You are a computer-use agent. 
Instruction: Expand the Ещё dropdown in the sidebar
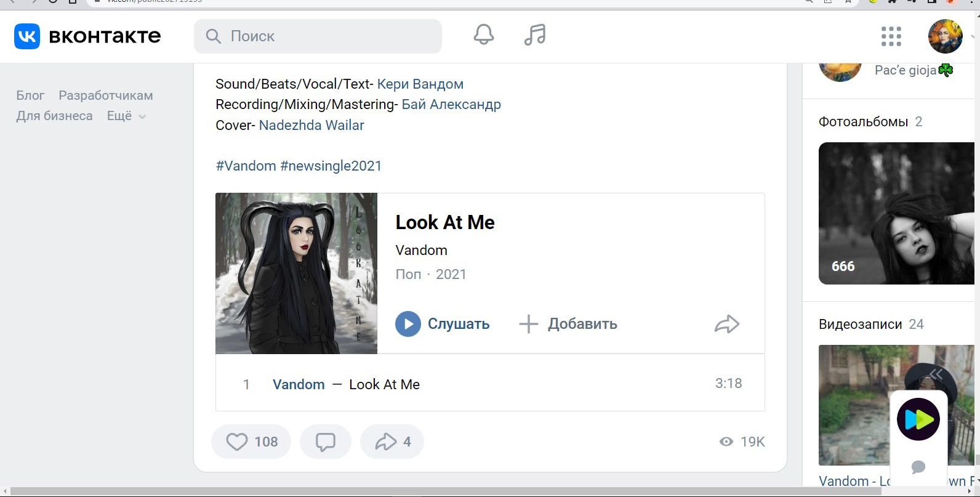point(126,116)
